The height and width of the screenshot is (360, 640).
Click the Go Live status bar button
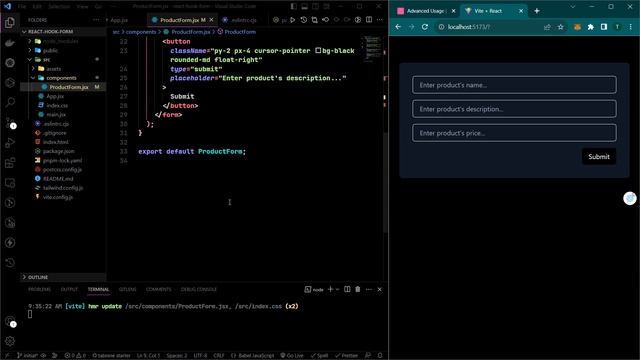tap(292, 356)
